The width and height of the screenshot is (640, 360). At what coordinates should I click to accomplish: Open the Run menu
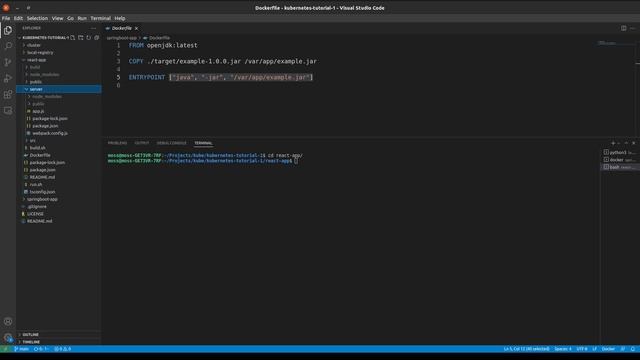click(82, 18)
